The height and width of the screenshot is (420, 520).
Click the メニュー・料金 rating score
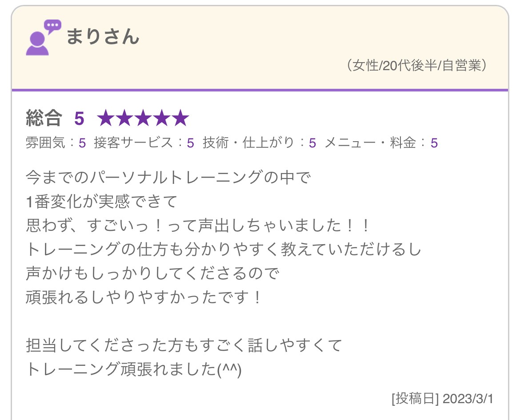pyautogui.click(x=434, y=143)
